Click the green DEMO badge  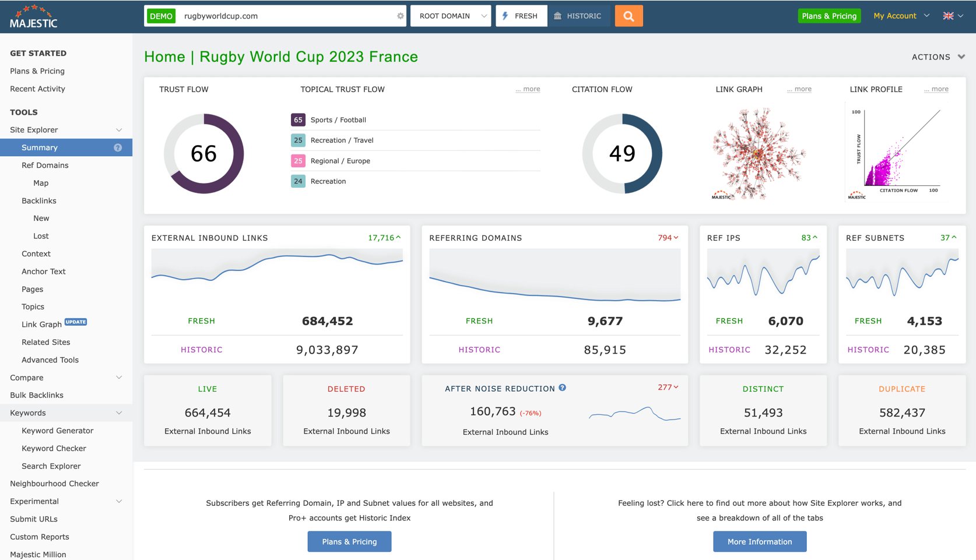tap(162, 16)
